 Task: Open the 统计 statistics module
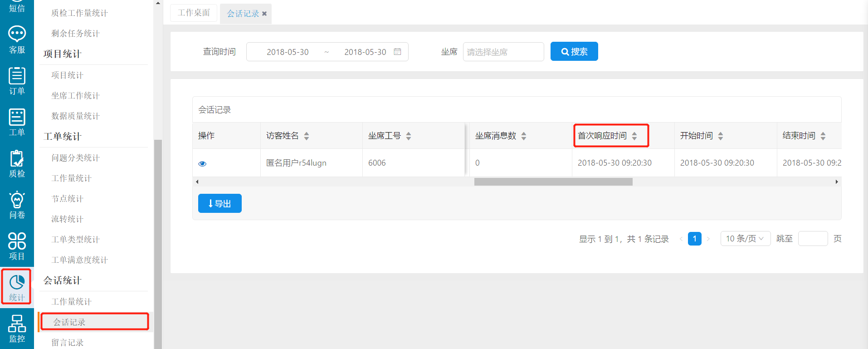(17, 288)
